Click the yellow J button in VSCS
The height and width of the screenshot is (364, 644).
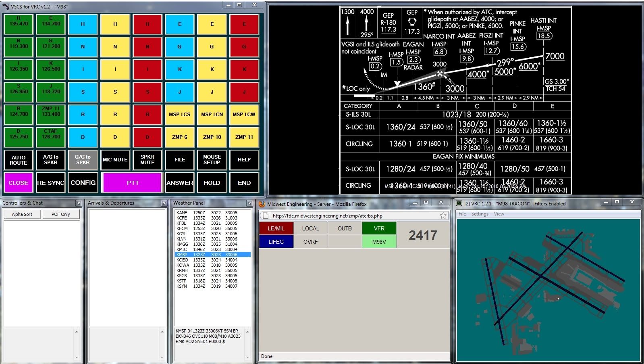coord(212,92)
